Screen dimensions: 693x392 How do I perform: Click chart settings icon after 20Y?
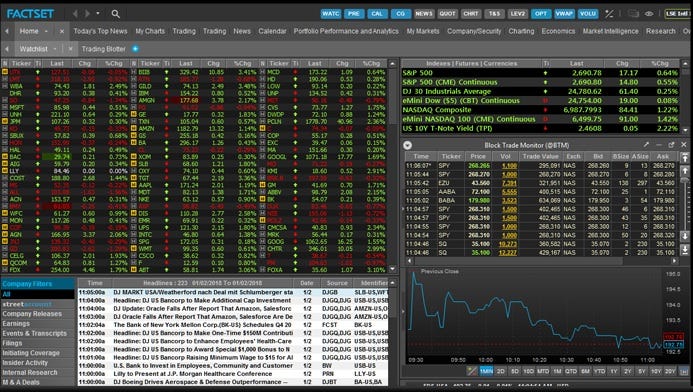pyautogui.click(x=684, y=371)
